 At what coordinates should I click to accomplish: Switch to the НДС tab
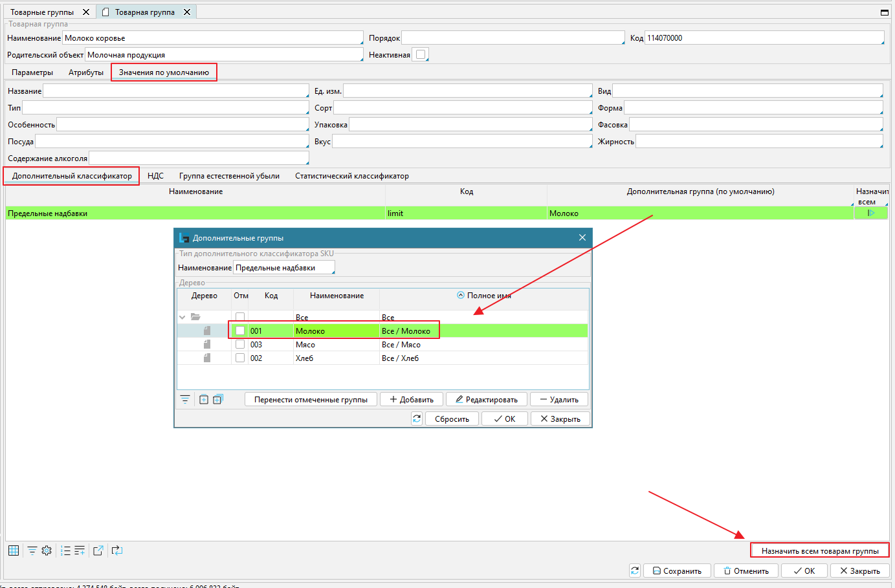click(155, 176)
